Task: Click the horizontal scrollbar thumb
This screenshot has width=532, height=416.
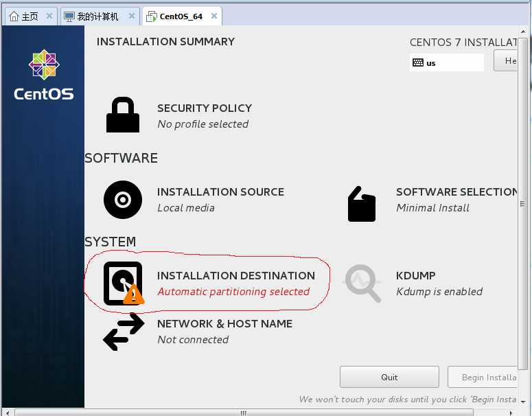Action: 244,413
